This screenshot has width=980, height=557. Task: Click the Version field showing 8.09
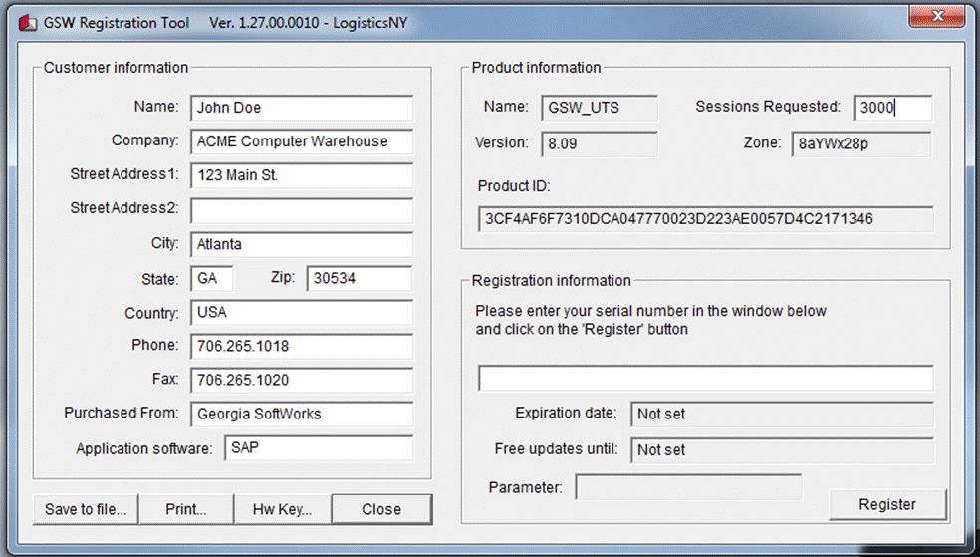coord(600,143)
